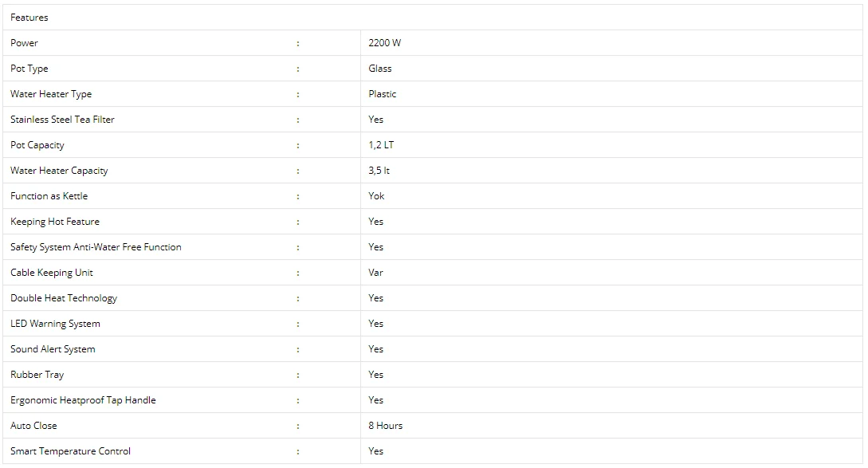Select the Keeping Hot Feature label

pos(55,222)
